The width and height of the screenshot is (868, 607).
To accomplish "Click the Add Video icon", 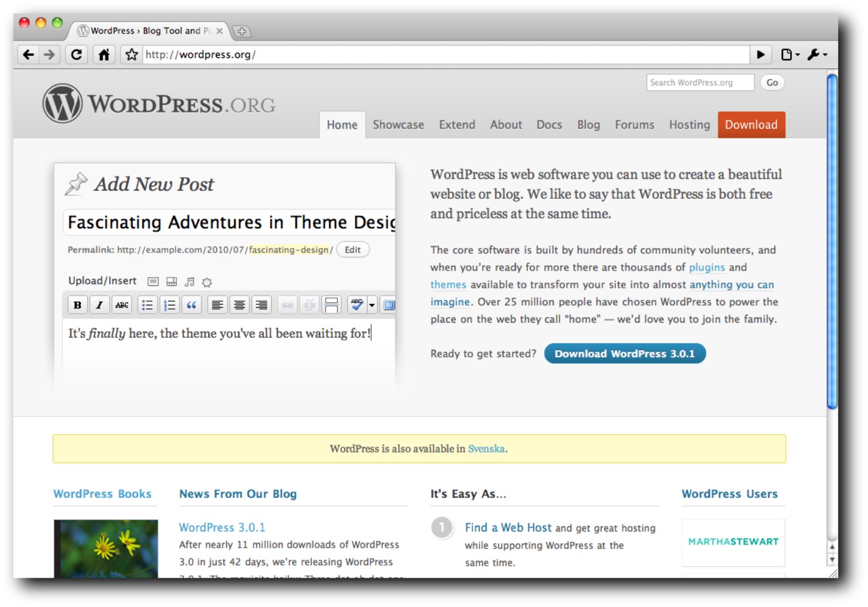I will (172, 281).
